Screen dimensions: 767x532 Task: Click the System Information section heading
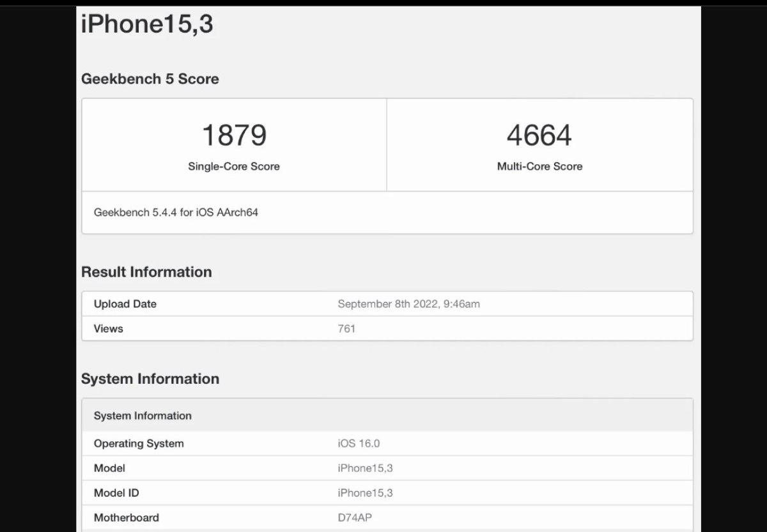point(150,379)
